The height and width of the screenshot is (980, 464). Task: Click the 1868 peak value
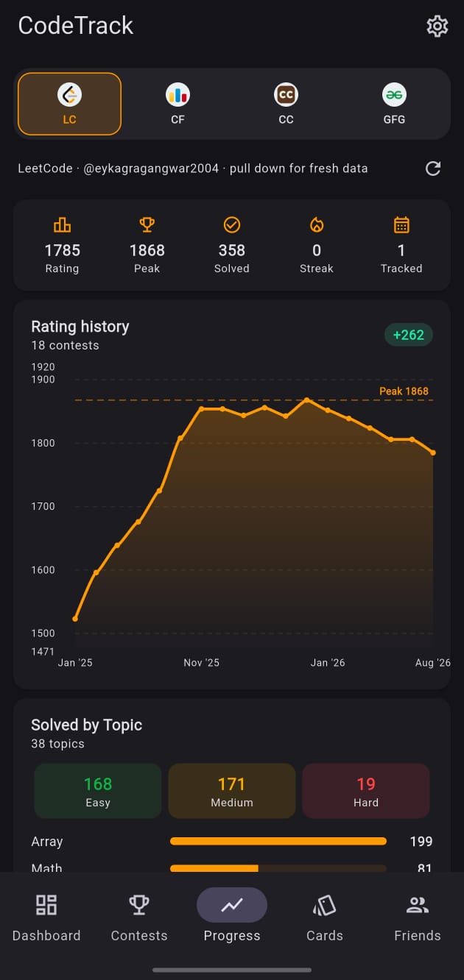point(147,250)
